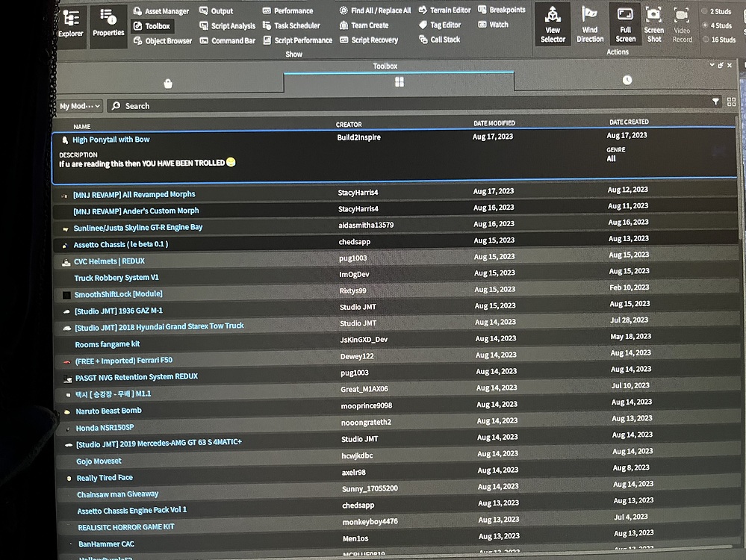Toggle Wind Direction display
The width and height of the screenshot is (746, 560).
click(x=590, y=24)
